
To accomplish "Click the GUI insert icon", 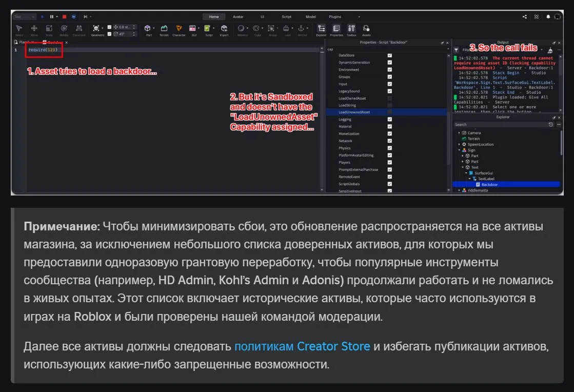I will coord(192,29).
